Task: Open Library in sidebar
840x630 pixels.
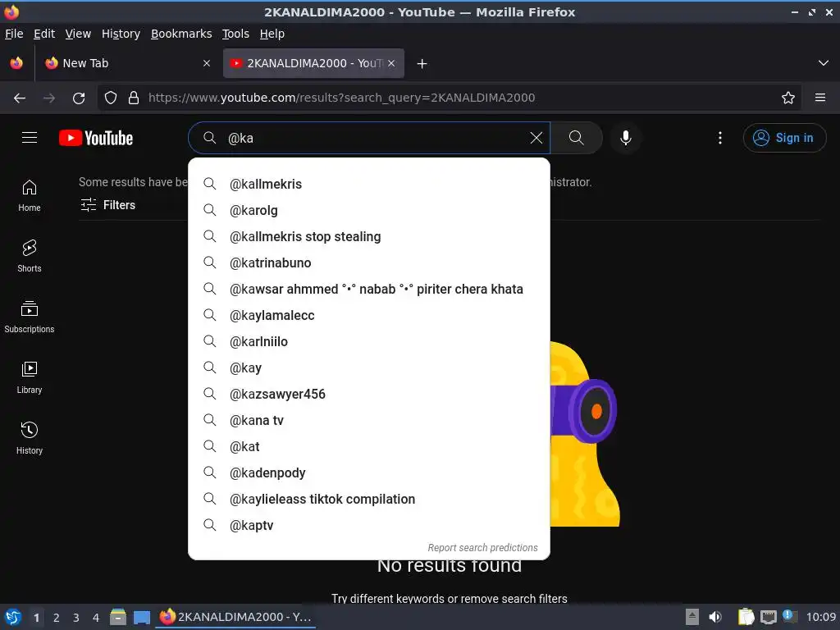Action: pos(30,377)
